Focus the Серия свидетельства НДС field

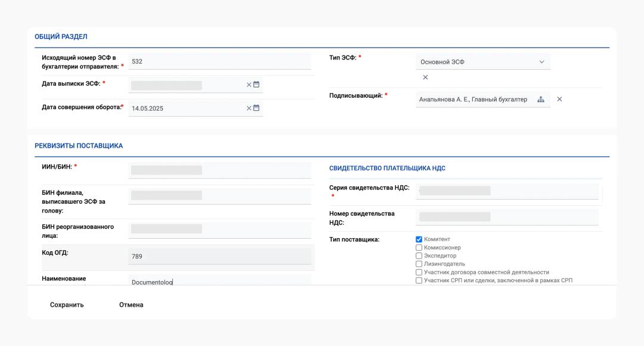click(x=509, y=191)
